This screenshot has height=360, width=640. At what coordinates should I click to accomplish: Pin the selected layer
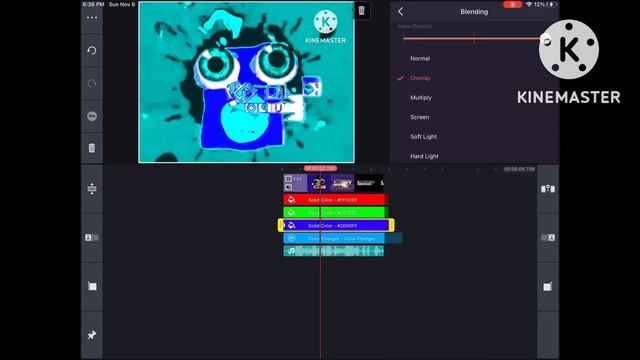(92, 335)
